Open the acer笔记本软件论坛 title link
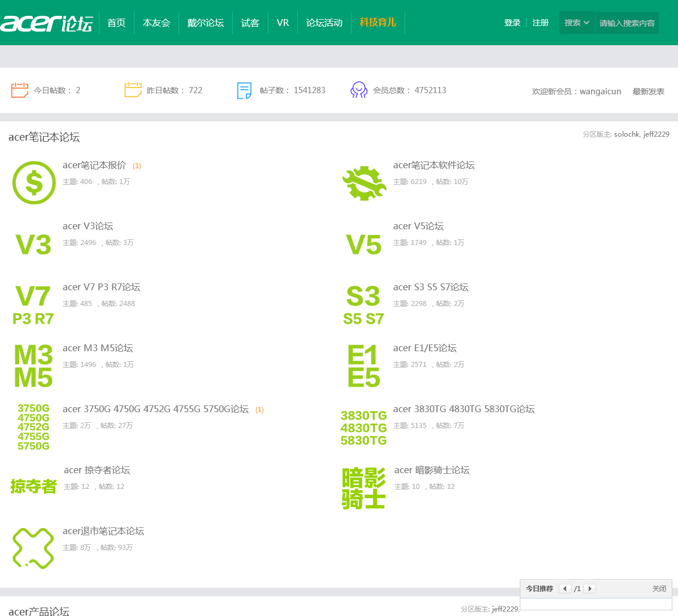 (x=434, y=165)
